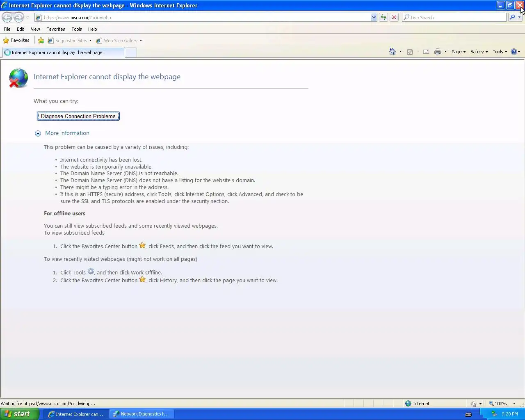The image size is (525, 420).
Task: Open the File menu
Action: [x=7, y=29]
